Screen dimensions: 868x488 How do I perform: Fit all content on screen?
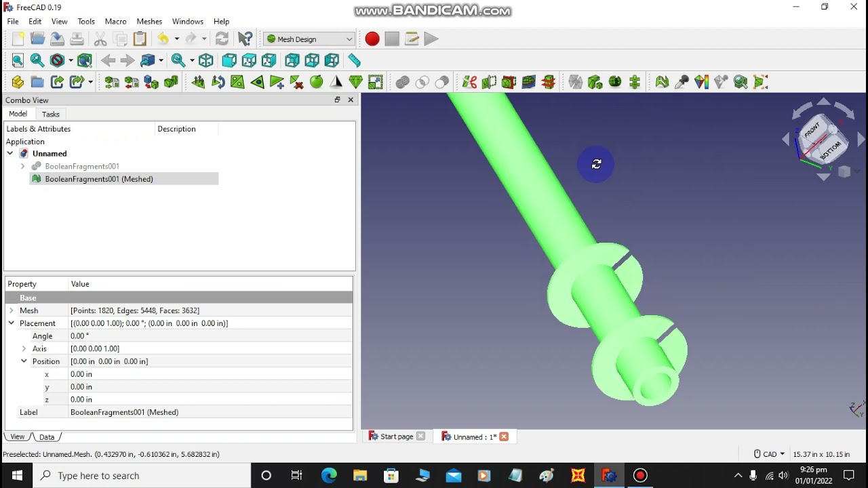[x=18, y=60]
